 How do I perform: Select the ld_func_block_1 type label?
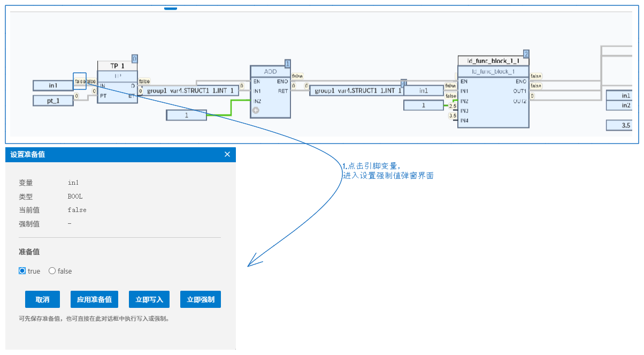(494, 71)
